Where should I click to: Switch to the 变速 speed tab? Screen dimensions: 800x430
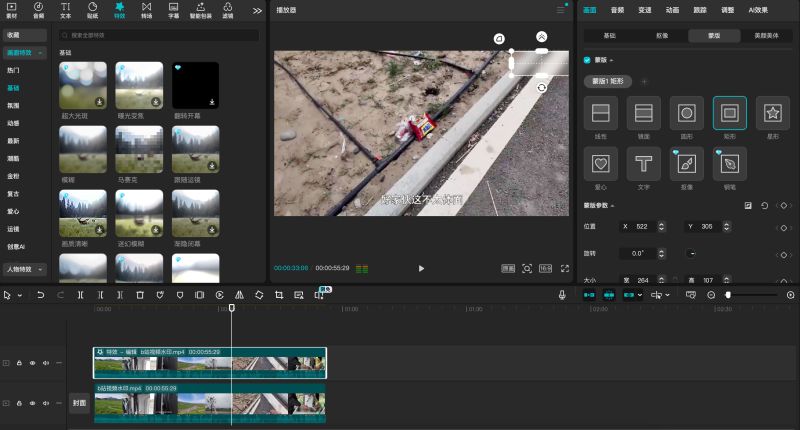tap(644, 10)
